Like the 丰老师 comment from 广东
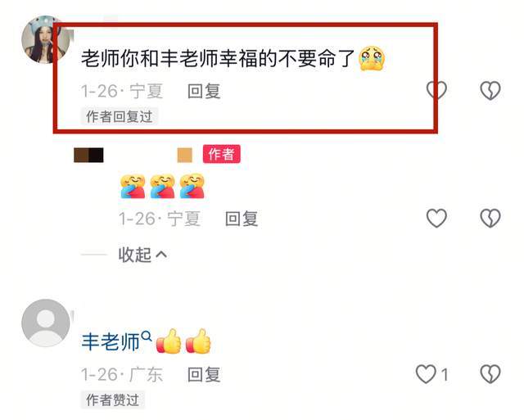The width and height of the screenshot is (524, 420). (426, 373)
